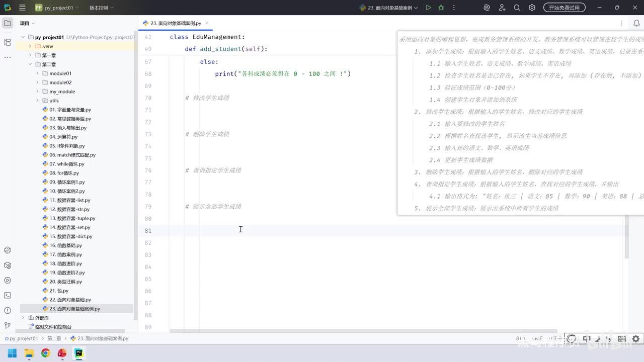
Task: Open the editor tab options menu
Action: [x=621, y=23]
